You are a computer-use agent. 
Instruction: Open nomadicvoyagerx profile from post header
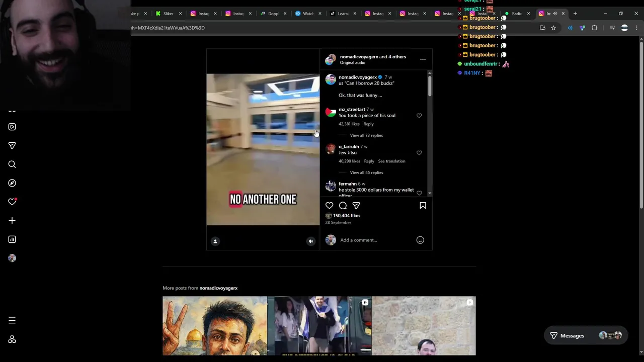pos(359,57)
